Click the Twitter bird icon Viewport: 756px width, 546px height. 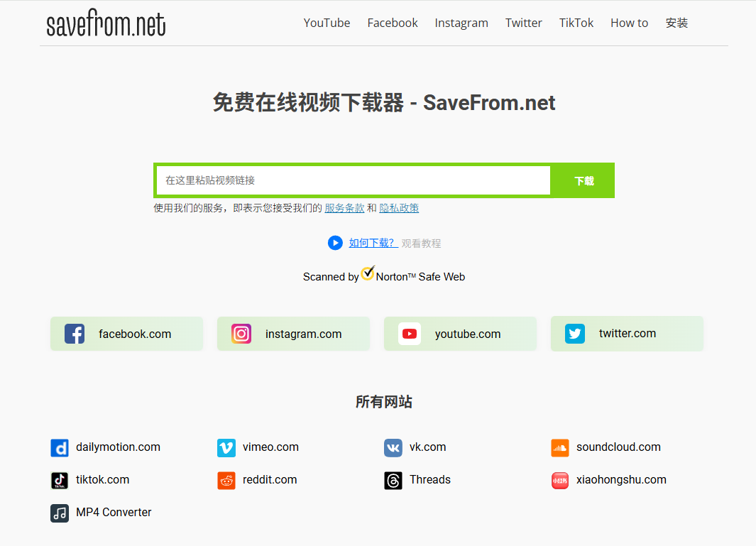575,333
